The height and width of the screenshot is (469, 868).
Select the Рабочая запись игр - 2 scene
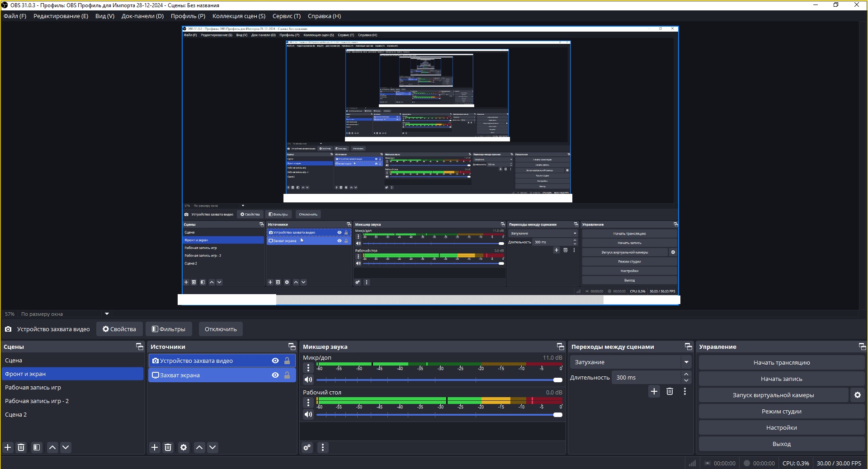(x=73, y=401)
